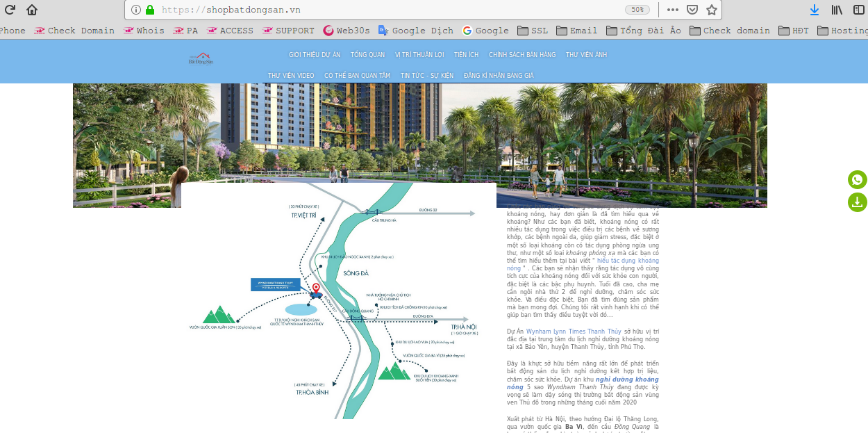Select CÓ THỂ BẠN QUAN TÂM menu

coord(357,75)
